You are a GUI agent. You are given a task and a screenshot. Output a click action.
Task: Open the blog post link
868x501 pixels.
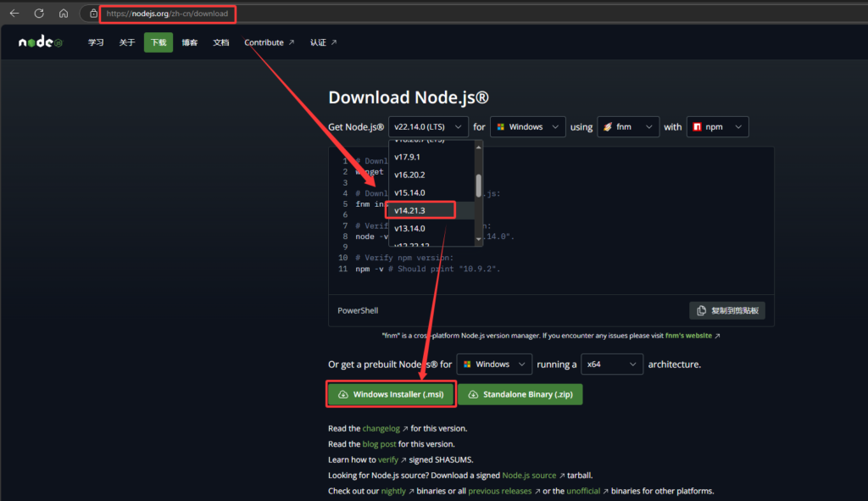379,444
